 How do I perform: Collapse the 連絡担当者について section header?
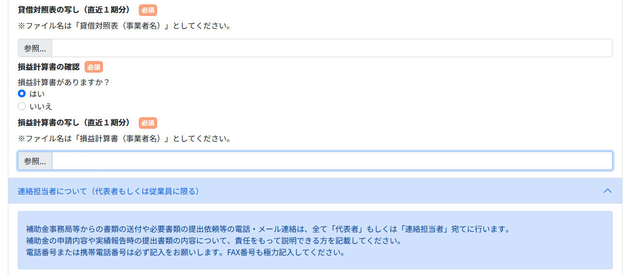point(315,191)
